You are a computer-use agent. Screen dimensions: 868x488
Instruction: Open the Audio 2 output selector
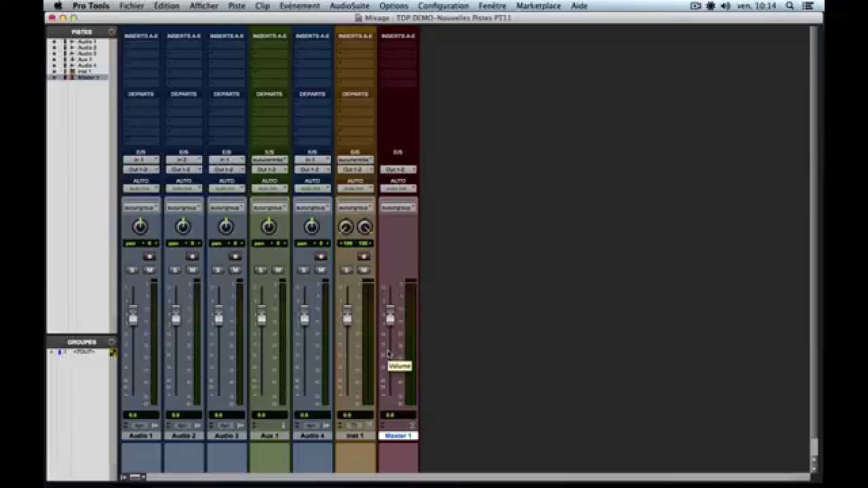[183, 169]
